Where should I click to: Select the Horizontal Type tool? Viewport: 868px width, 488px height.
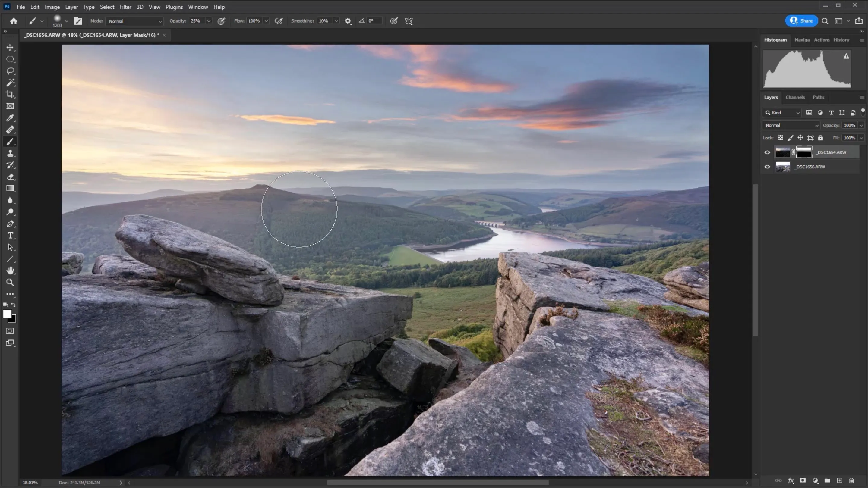[10, 236]
